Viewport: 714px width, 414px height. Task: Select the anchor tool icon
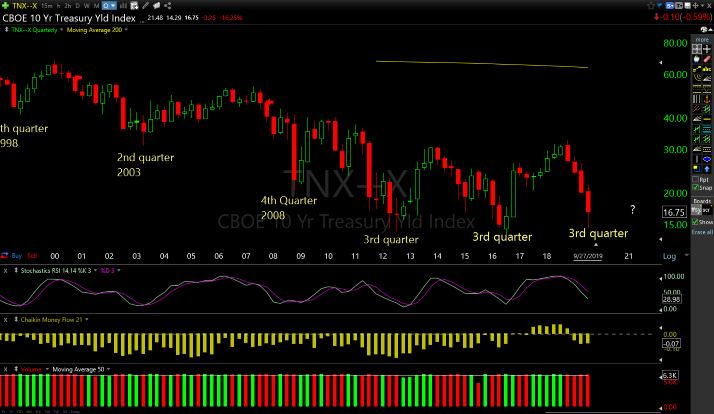coord(707,99)
